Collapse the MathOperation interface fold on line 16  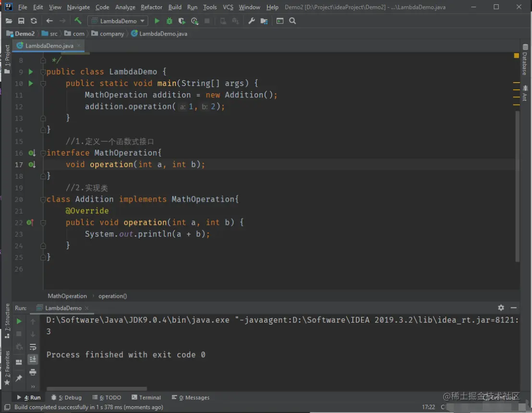(x=43, y=153)
